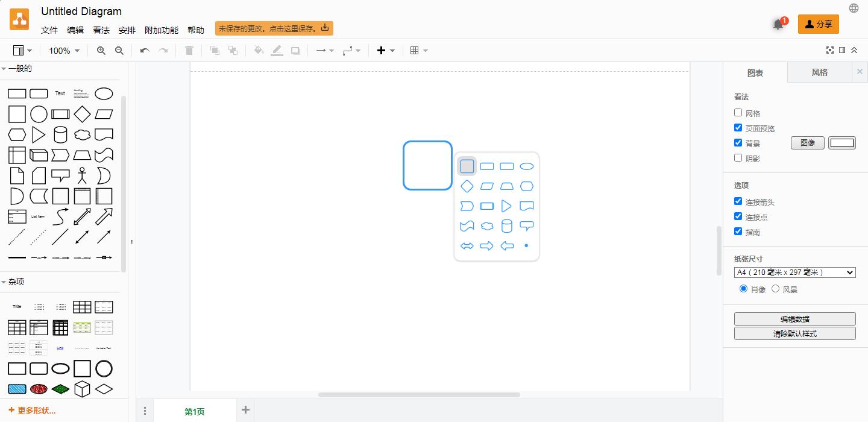Select the cylinder shape in sidebar
The height and width of the screenshot is (422, 868).
point(60,134)
